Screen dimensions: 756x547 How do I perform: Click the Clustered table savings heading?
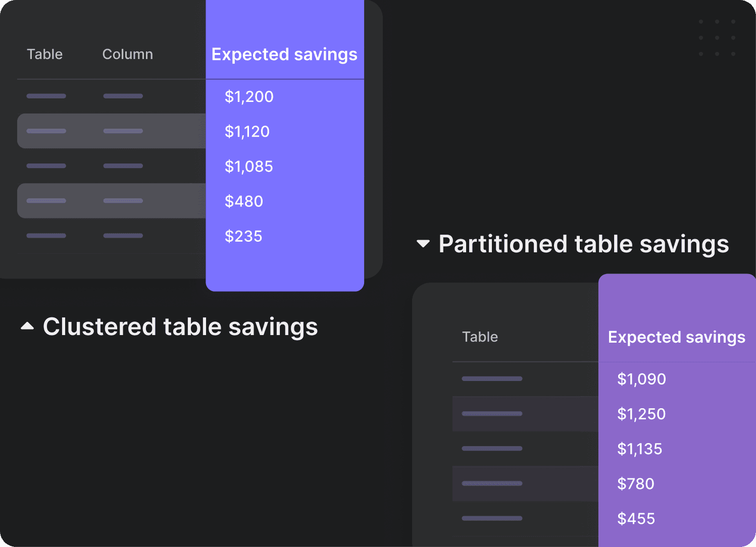click(180, 326)
